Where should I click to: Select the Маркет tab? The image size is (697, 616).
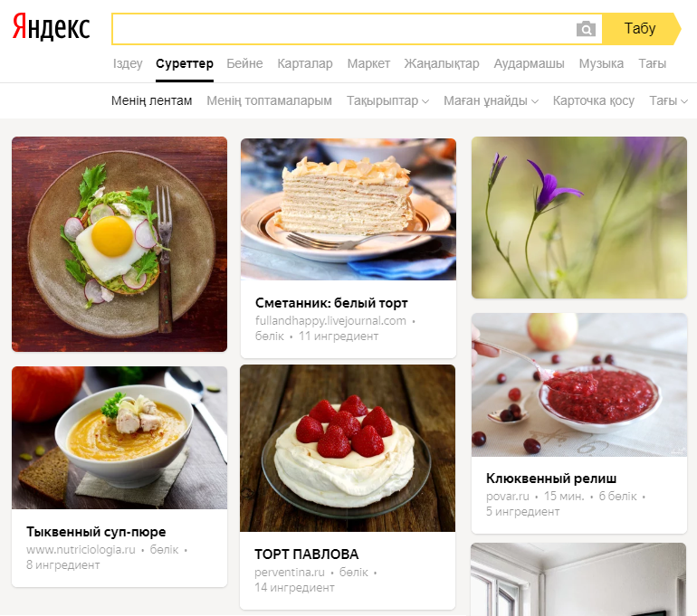coord(368,63)
